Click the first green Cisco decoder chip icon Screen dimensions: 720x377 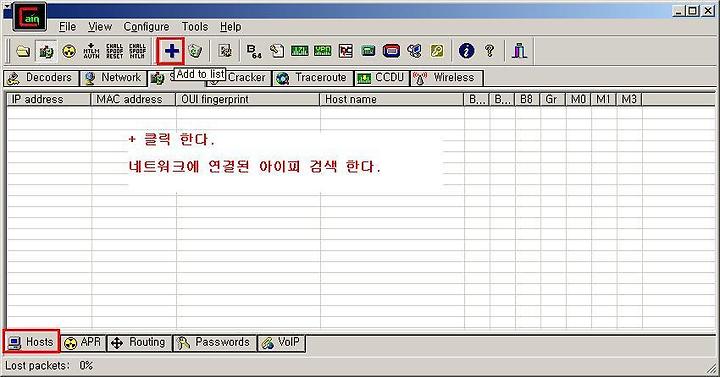coord(299,51)
